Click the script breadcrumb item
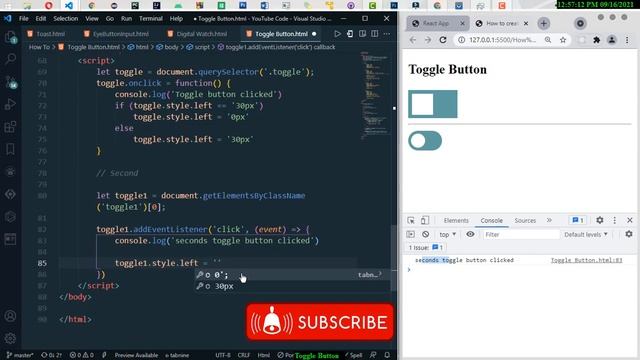 198,47
